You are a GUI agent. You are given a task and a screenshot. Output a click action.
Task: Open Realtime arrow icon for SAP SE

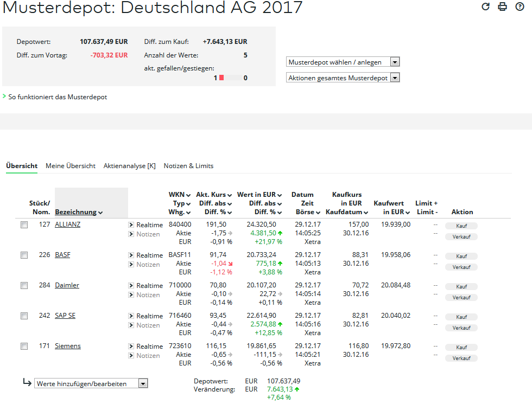point(131,316)
